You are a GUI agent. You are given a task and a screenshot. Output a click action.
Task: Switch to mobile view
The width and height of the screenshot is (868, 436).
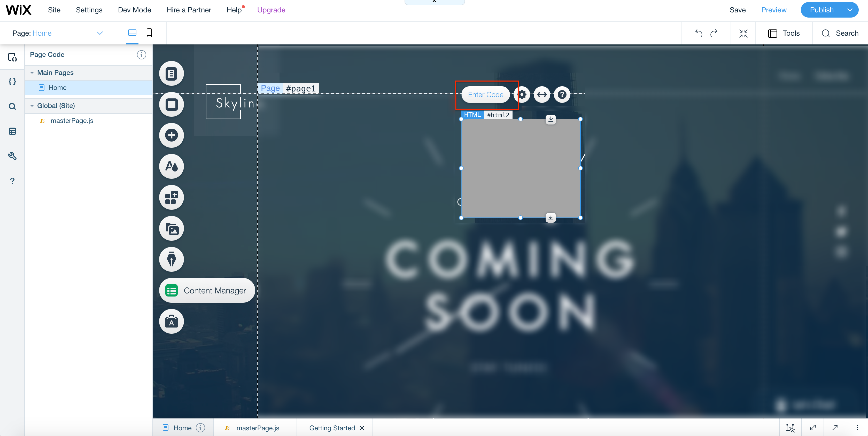click(149, 33)
